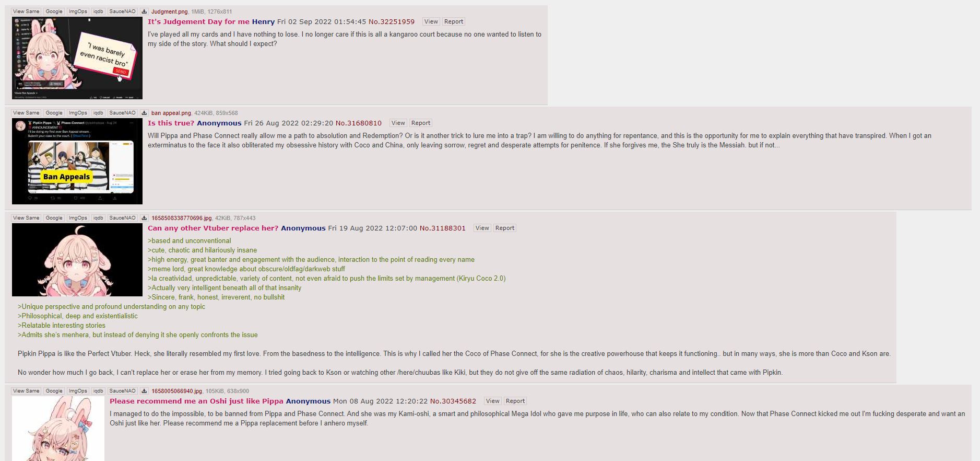View the 'Is this true?' thread
980x461 pixels.
[x=398, y=123]
